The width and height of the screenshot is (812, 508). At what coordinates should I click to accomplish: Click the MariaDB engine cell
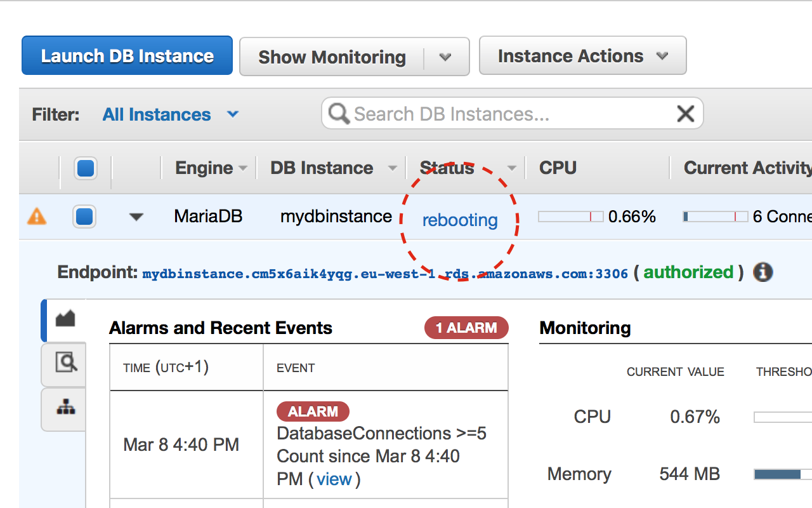[x=208, y=217]
